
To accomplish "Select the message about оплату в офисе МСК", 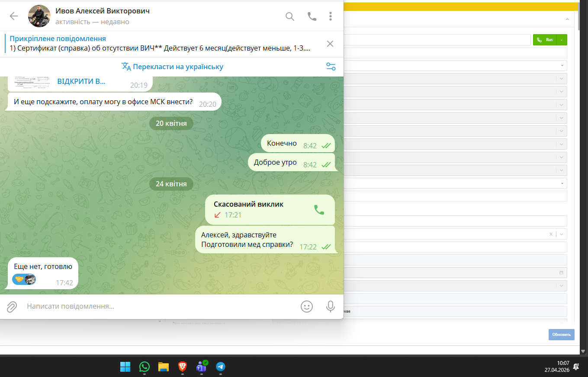I will (x=113, y=102).
